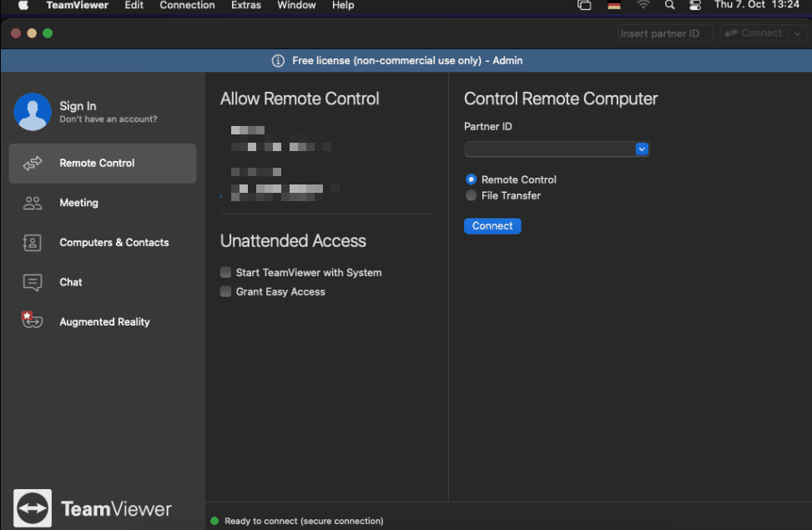Enable Start TeamViewer with System checkbox
Viewport: 812px width, 530px height.
[225, 272]
